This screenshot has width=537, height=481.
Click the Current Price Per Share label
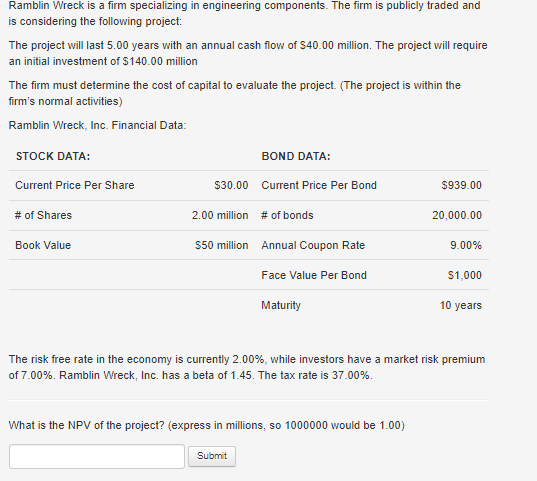point(75,185)
